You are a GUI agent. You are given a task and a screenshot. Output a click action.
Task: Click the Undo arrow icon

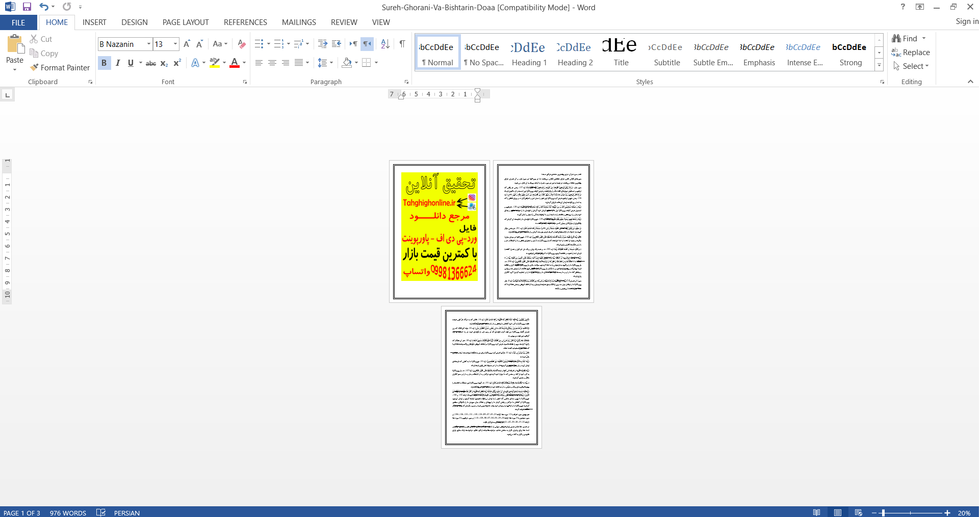click(x=44, y=7)
